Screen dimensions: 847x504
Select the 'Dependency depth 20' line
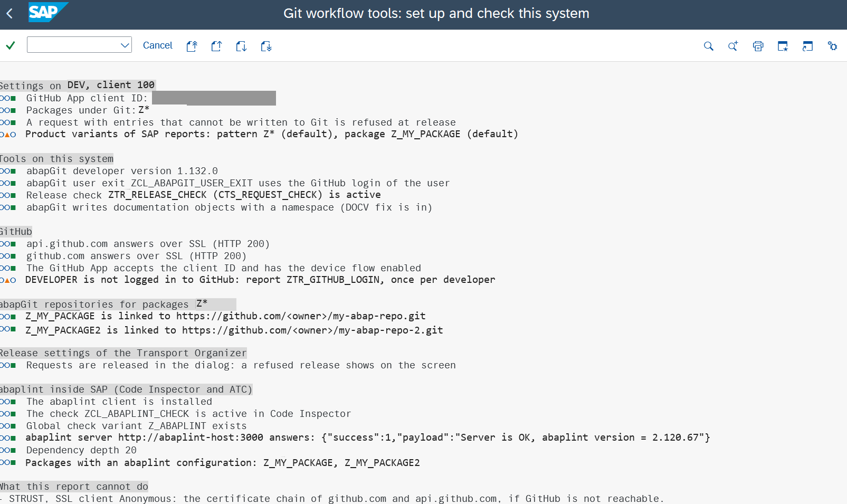(x=81, y=450)
